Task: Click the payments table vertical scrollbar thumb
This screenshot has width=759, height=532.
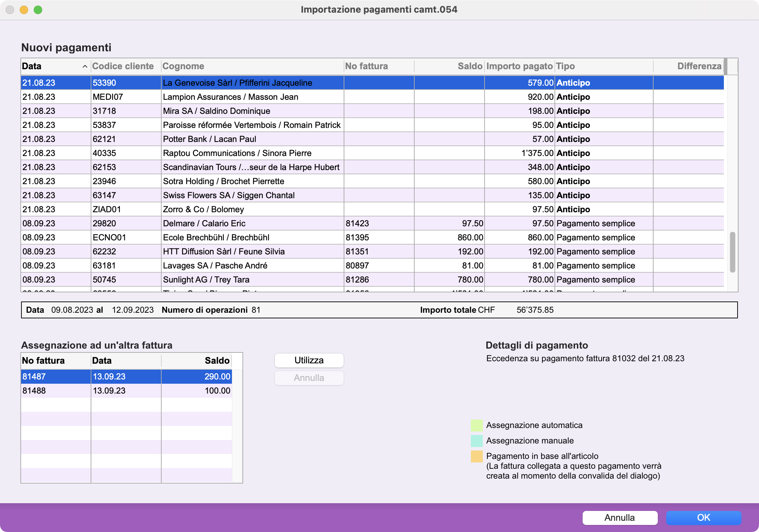Action: 733,252
